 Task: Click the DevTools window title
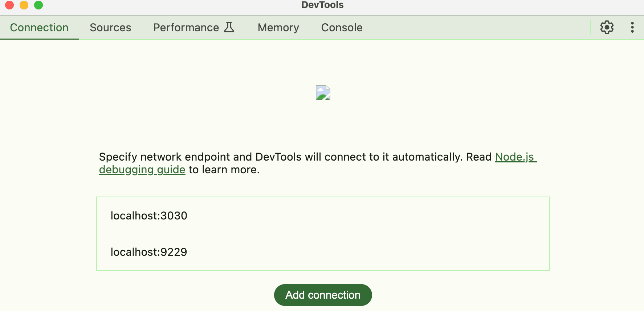(x=322, y=5)
